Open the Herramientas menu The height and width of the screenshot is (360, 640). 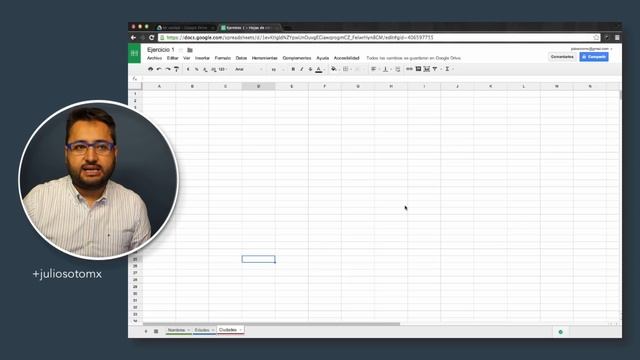click(x=264, y=58)
